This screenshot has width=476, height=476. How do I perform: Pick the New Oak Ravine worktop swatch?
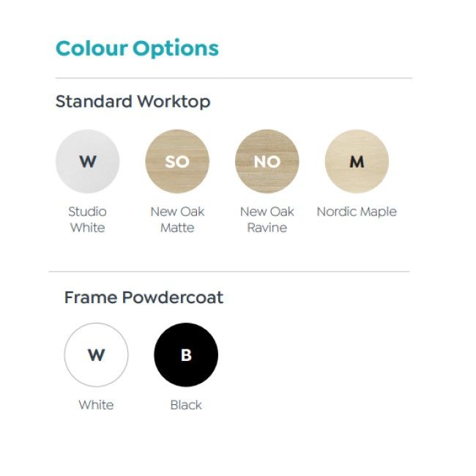(x=267, y=161)
